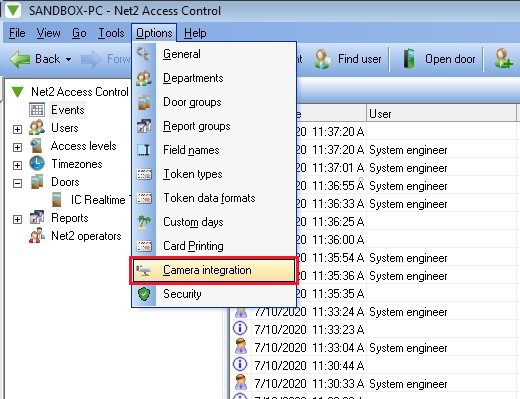Viewport: 520px width, 399px height.
Task: Collapse the Doors tree node
Action: [x=17, y=183]
